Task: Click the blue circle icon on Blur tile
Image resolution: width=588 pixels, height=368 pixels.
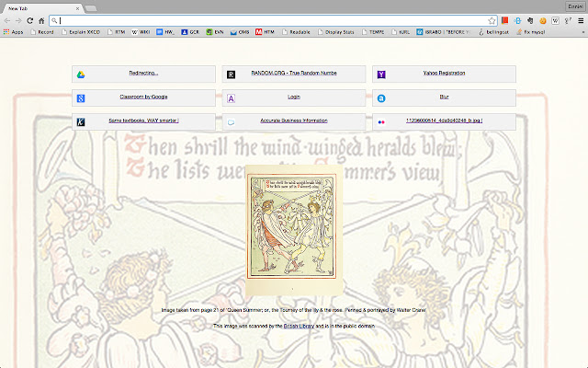Action: (381, 98)
